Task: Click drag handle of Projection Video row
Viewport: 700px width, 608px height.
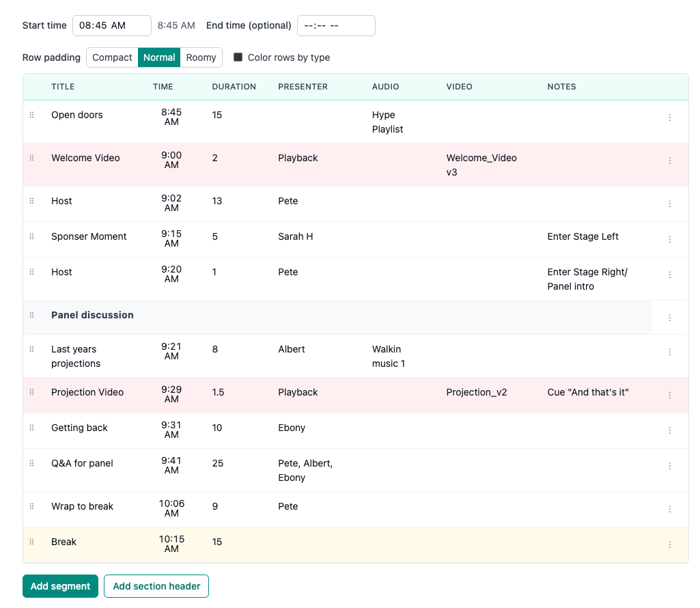Action: click(31, 392)
